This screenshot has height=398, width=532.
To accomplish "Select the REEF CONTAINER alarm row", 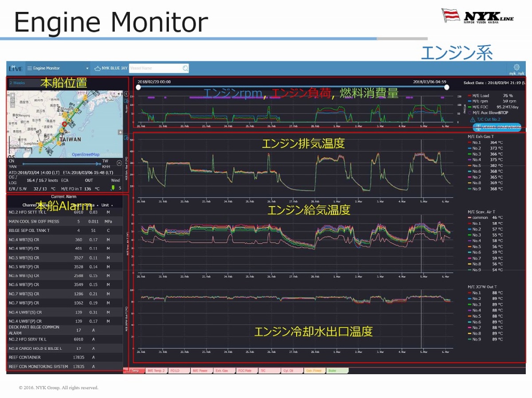I will tap(65, 358).
